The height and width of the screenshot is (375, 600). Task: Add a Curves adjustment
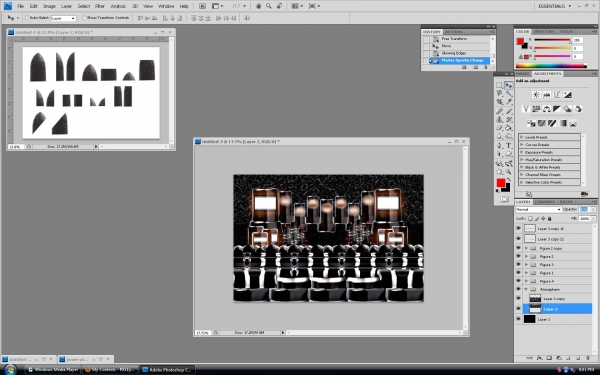[x=557, y=95]
